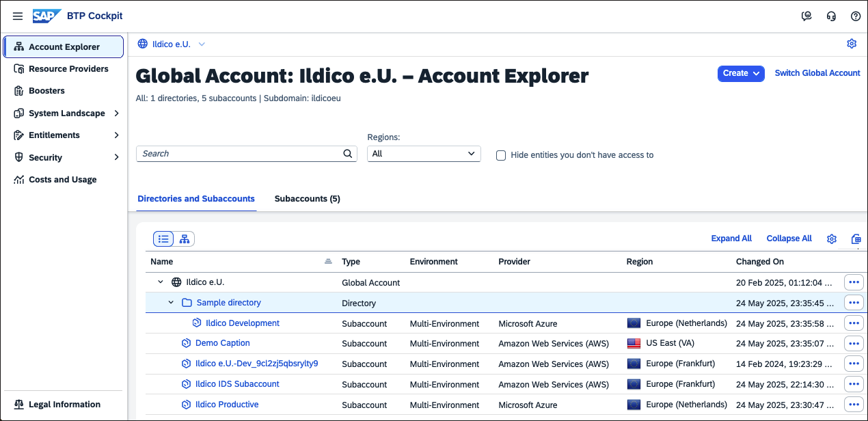Open Ildico IDS Subaccount
Screen dimensions: 868x421
(237, 384)
